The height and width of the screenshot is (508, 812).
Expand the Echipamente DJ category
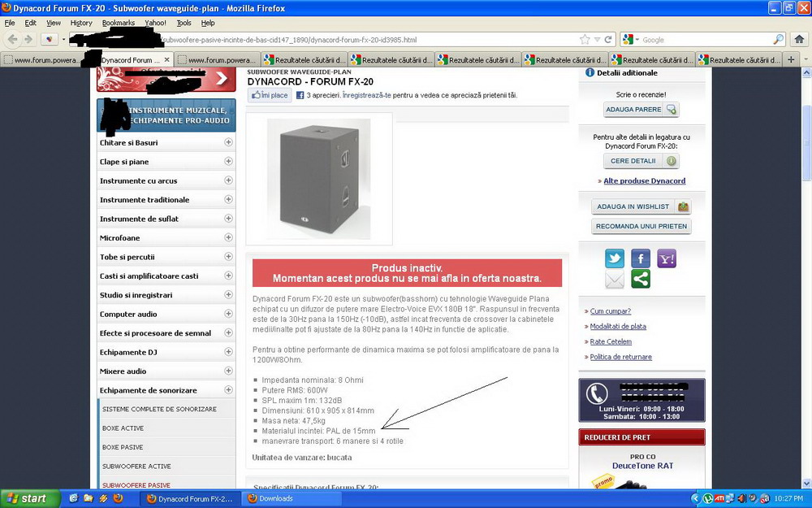point(228,351)
